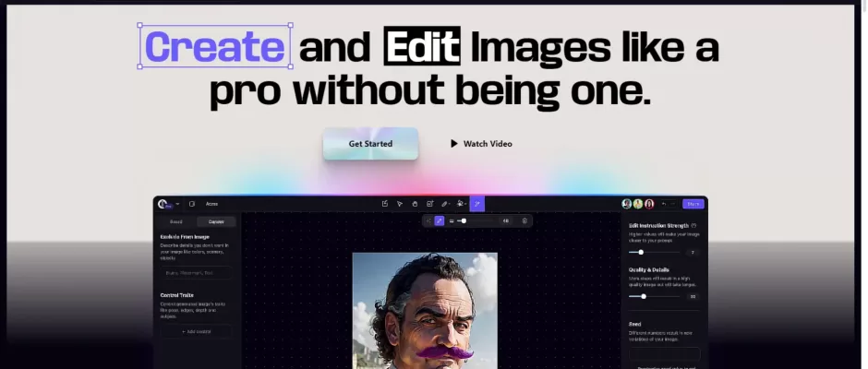Click the selected word Create in headline
Screen dimensions: 868x369
(215, 46)
